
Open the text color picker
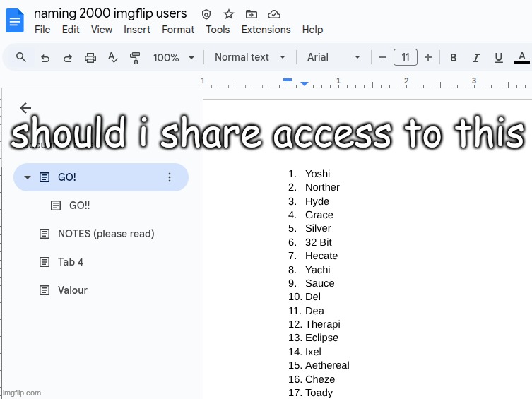click(x=522, y=58)
